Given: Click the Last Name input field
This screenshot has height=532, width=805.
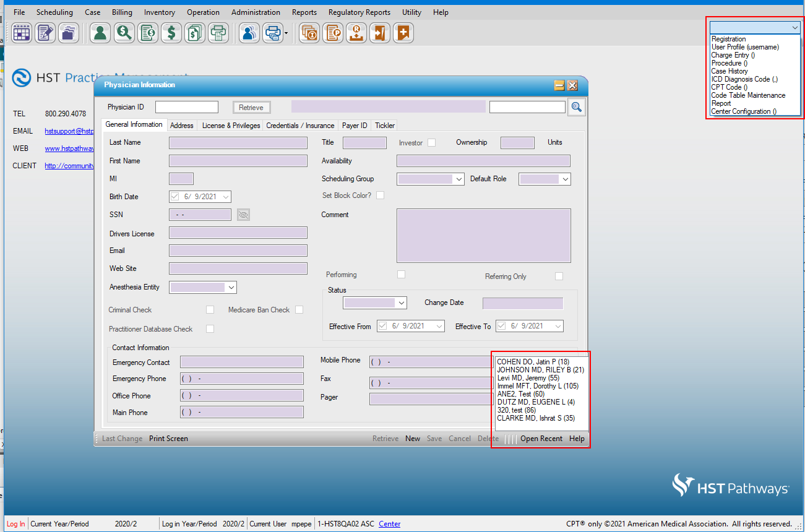Looking at the screenshot, I should click(238, 143).
